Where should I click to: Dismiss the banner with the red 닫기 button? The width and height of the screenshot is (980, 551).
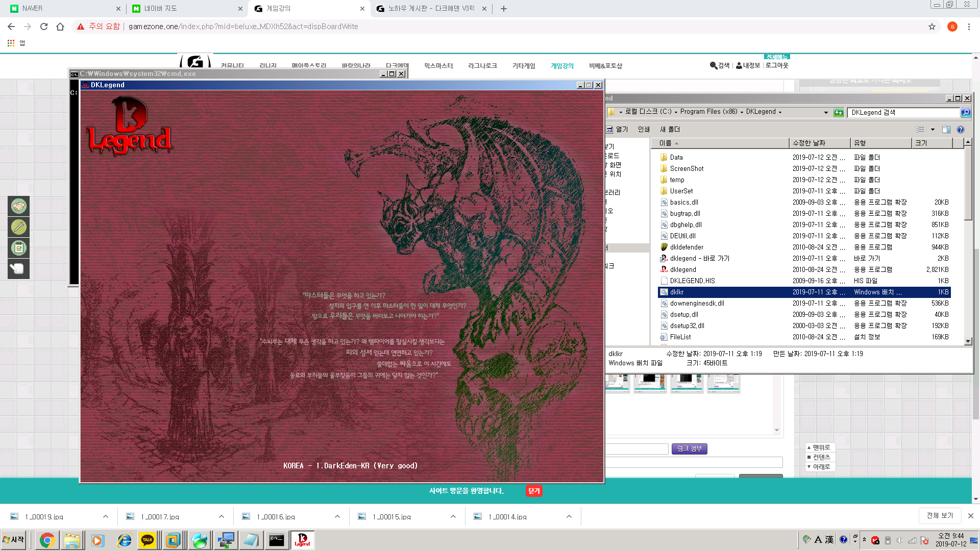(x=534, y=491)
